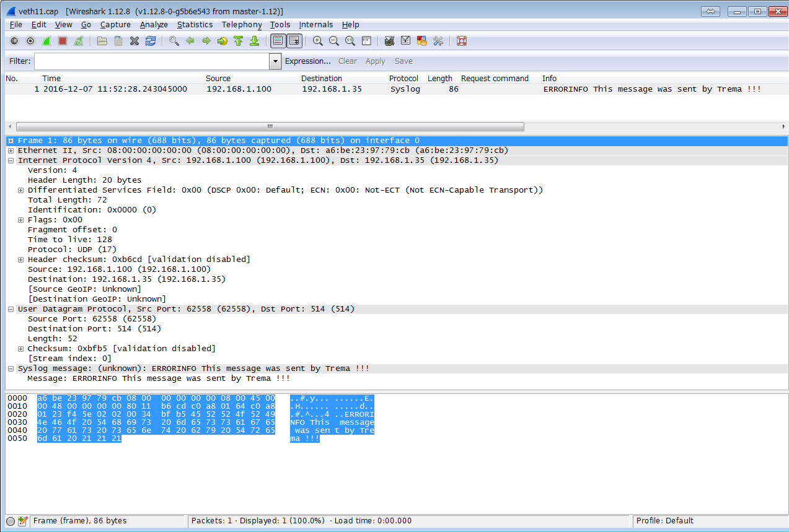Toggle packet colorize button in toolbar
This screenshot has height=532, width=789.
(278, 41)
